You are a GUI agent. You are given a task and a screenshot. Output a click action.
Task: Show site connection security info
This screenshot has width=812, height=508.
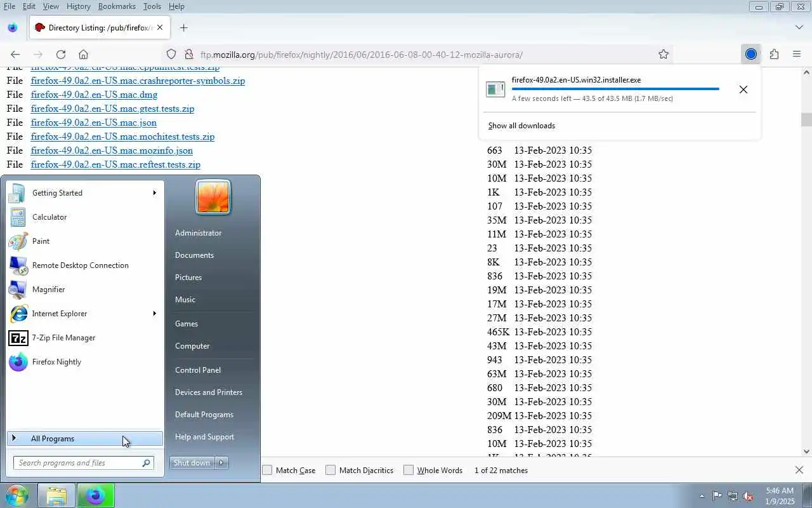(188, 55)
